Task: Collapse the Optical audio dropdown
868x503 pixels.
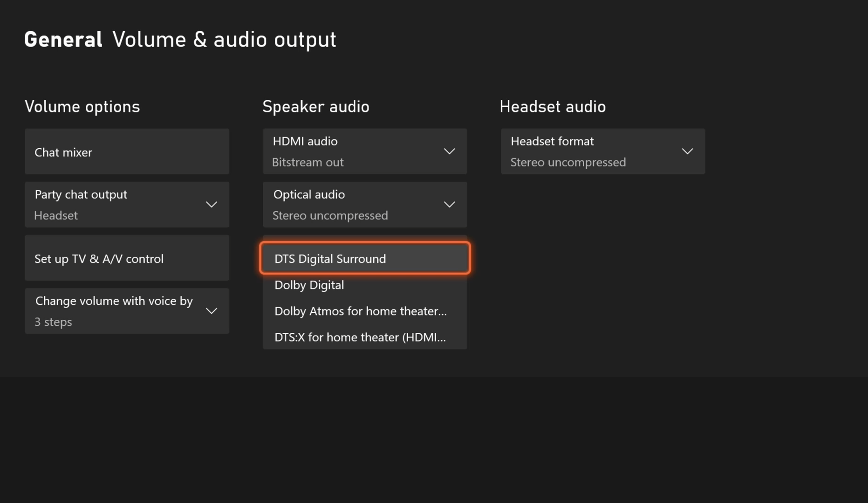Action: [365, 204]
